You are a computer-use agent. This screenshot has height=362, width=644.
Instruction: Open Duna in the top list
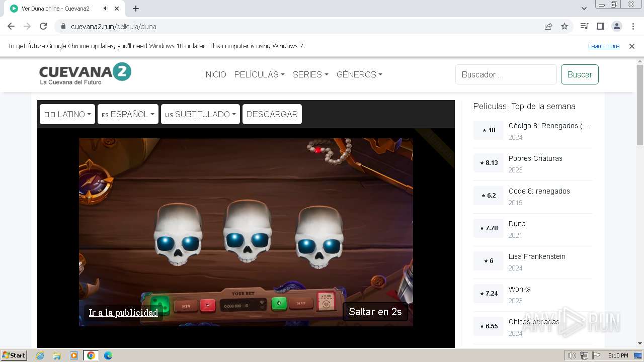pyautogui.click(x=517, y=224)
